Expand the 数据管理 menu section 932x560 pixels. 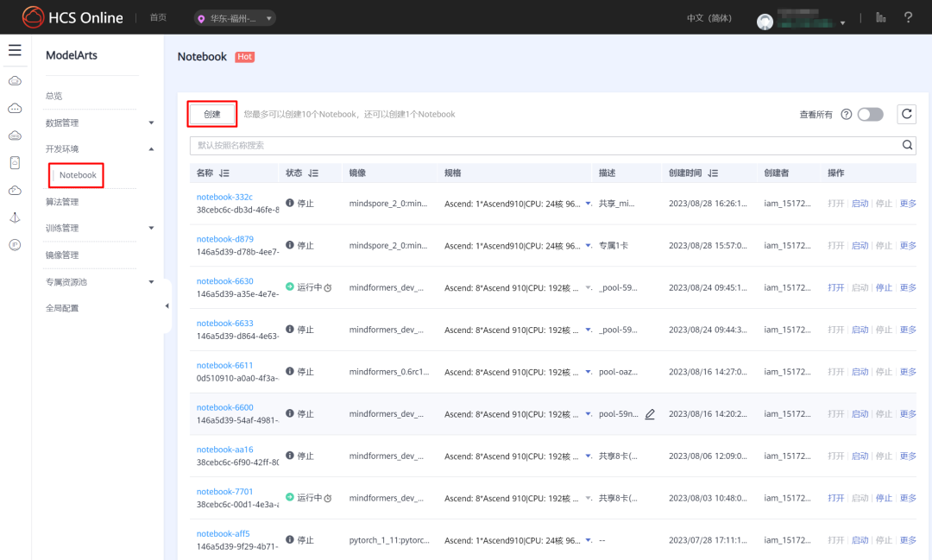151,123
